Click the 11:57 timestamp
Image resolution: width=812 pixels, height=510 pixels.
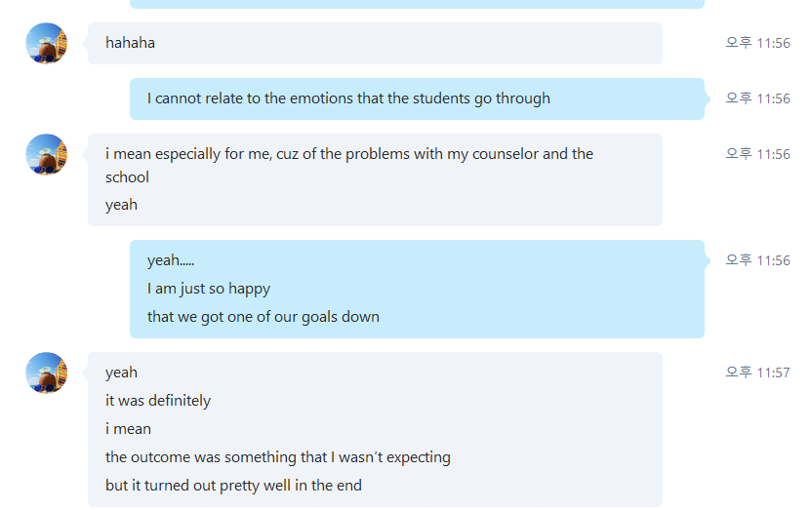tap(757, 373)
